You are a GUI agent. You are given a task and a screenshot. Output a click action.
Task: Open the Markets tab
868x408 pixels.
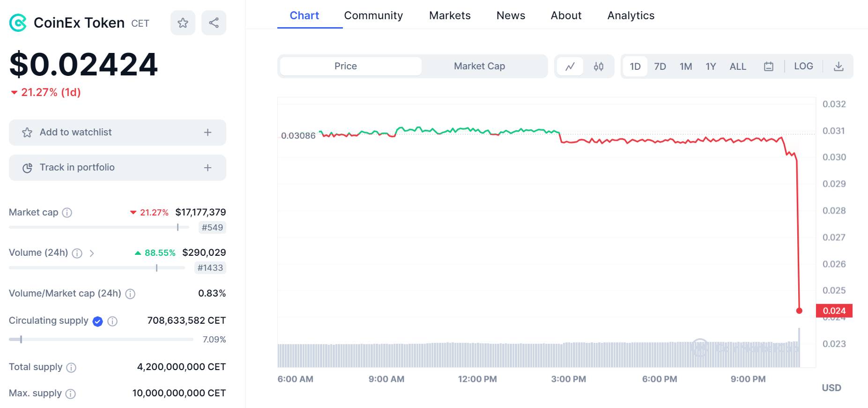coord(450,15)
